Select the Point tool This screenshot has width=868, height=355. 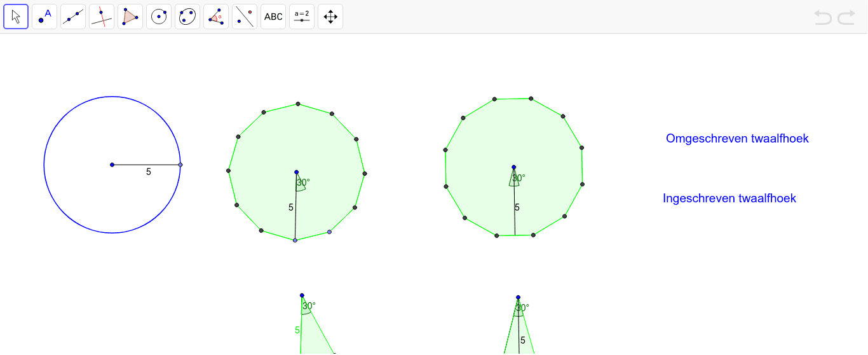tap(44, 17)
